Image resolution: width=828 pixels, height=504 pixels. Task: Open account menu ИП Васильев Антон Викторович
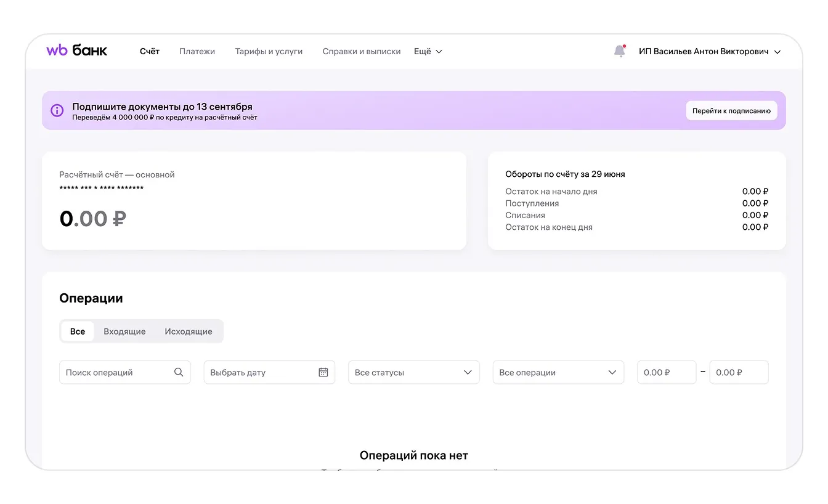pyautogui.click(x=704, y=52)
